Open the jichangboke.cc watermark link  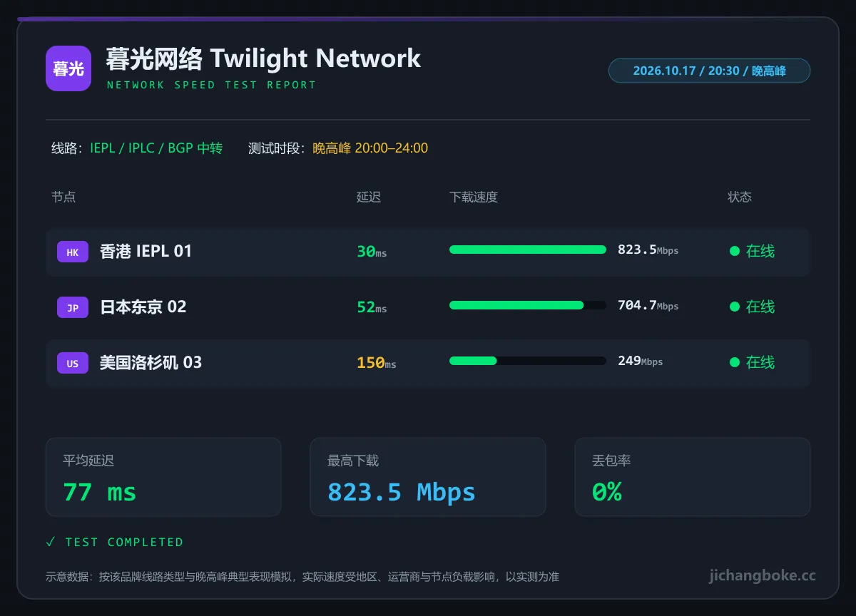tap(763, 575)
